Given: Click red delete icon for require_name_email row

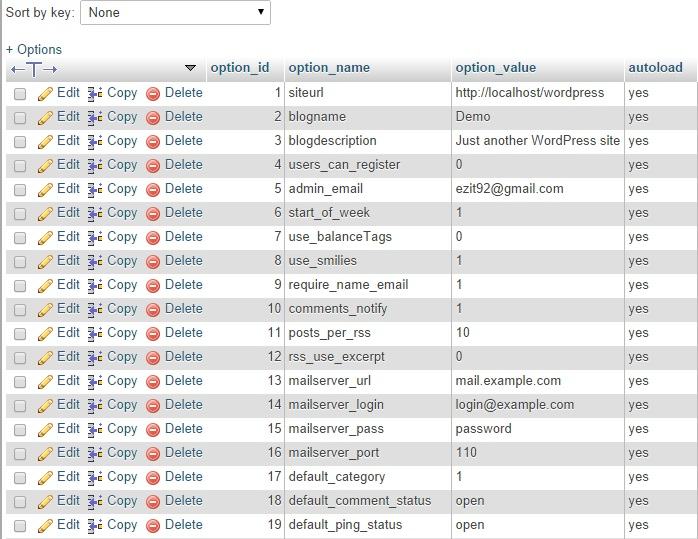Looking at the screenshot, I should click(x=153, y=286).
